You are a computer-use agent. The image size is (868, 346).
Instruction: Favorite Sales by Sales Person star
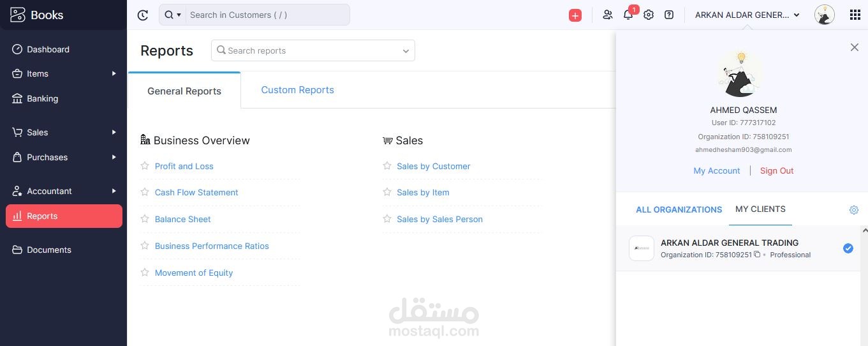(387, 219)
